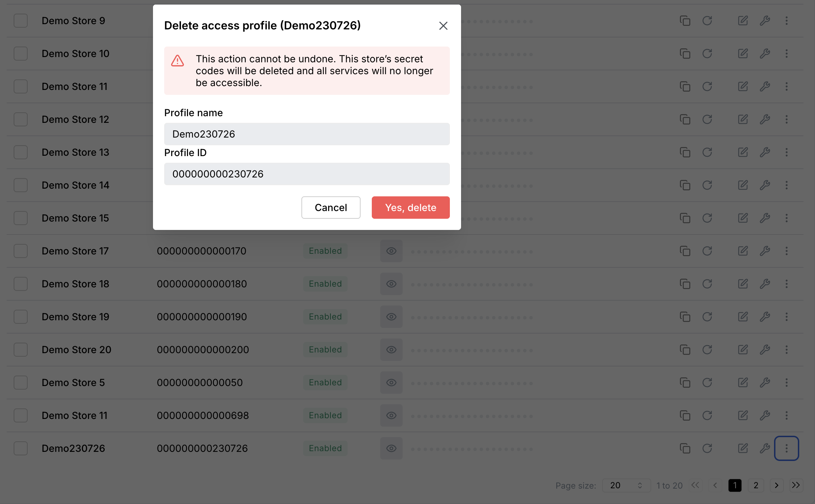The height and width of the screenshot is (504, 815).
Task: Copy secret code for Demo Store 17
Action: click(685, 251)
